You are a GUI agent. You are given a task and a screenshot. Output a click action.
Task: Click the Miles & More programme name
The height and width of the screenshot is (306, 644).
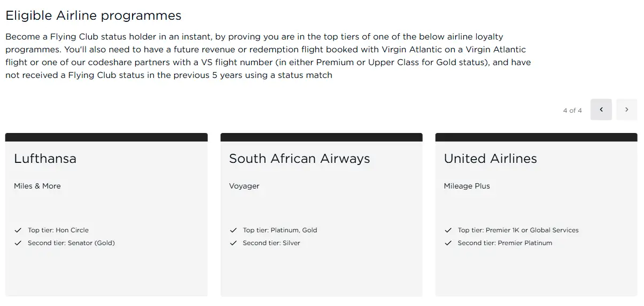tap(37, 186)
